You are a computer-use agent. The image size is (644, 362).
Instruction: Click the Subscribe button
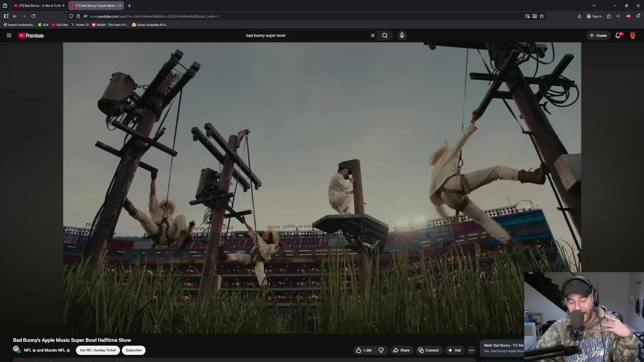point(133,350)
